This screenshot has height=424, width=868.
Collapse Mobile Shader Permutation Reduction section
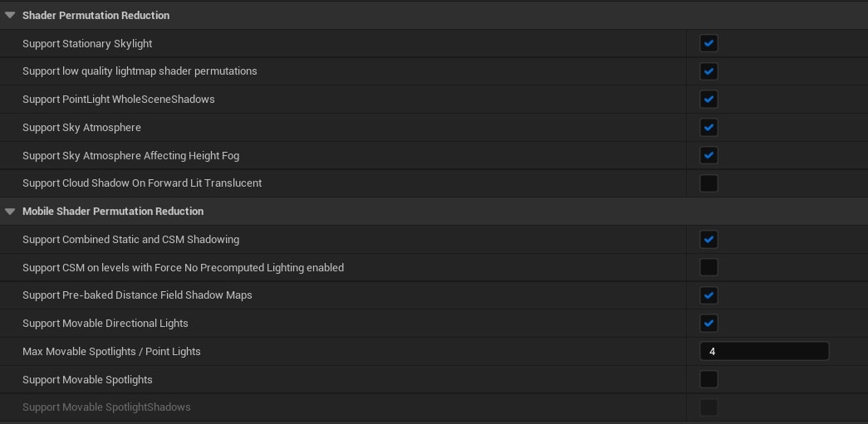10,212
